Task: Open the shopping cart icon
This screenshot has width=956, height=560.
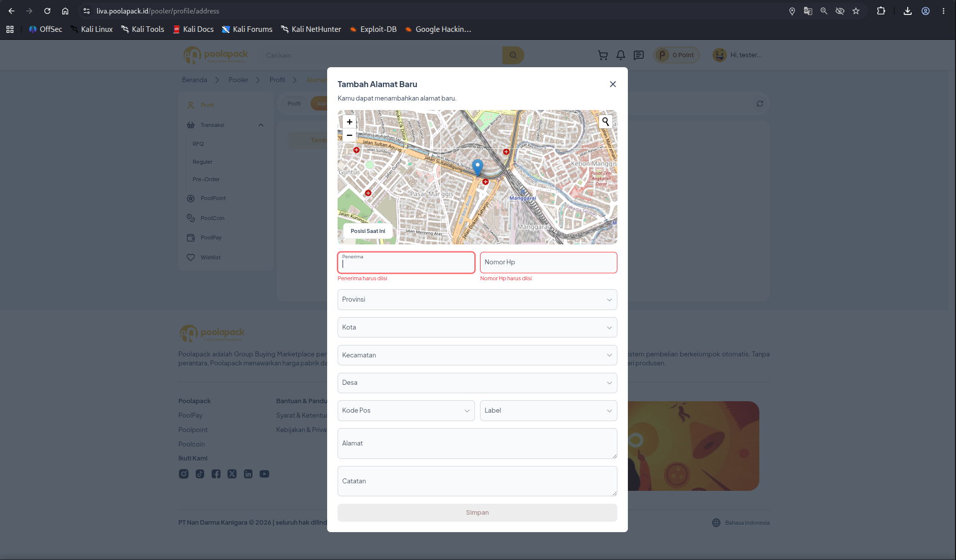Action: [x=603, y=55]
